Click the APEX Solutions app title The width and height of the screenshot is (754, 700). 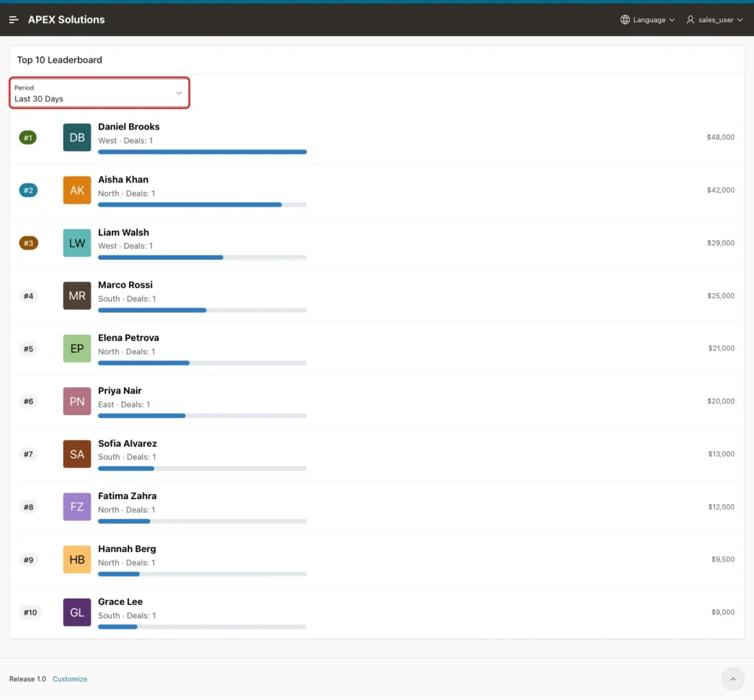pos(66,20)
